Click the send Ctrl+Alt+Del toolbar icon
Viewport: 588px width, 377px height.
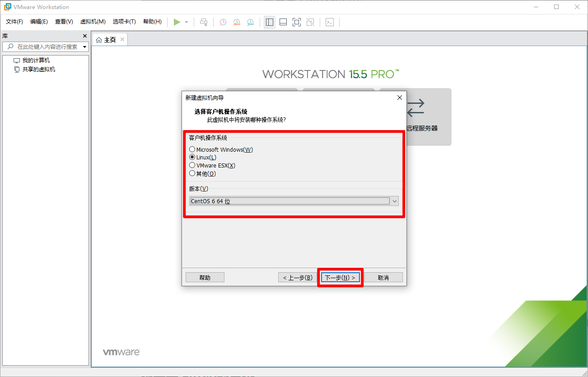point(204,22)
